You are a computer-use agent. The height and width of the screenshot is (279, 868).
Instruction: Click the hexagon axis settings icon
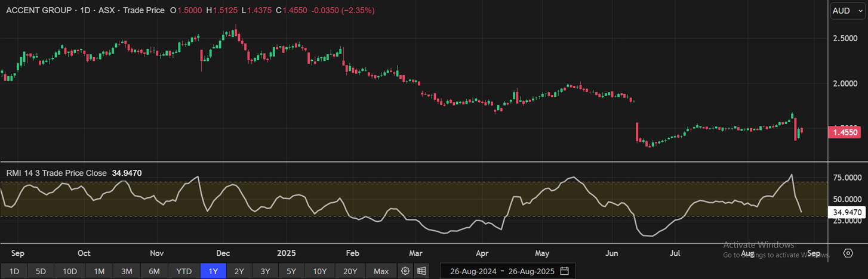848,253
